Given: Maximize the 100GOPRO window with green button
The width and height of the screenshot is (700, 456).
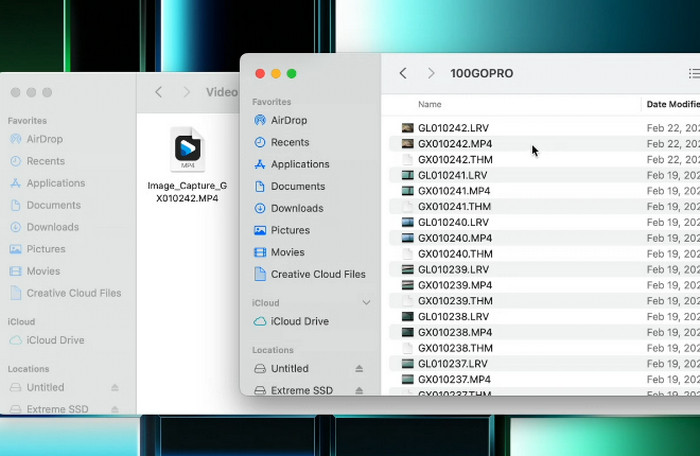Looking at the screenshot, I should [x=292, y=73].
